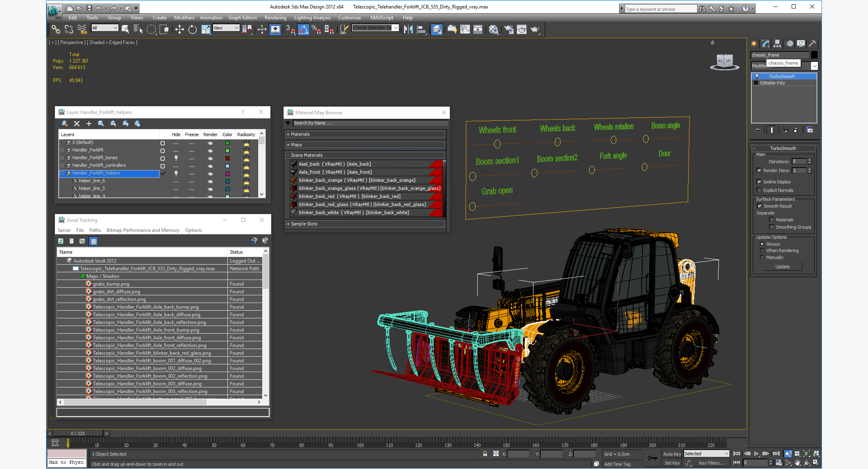Open Select by Name dialog icon
Screen dimensions: 868x469
[138, 29]
